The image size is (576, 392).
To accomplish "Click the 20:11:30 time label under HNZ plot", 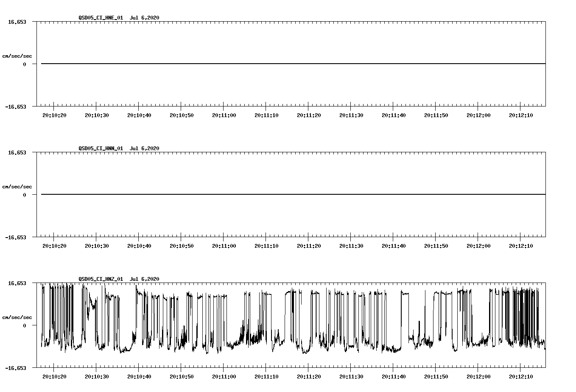I will point(351,376).
